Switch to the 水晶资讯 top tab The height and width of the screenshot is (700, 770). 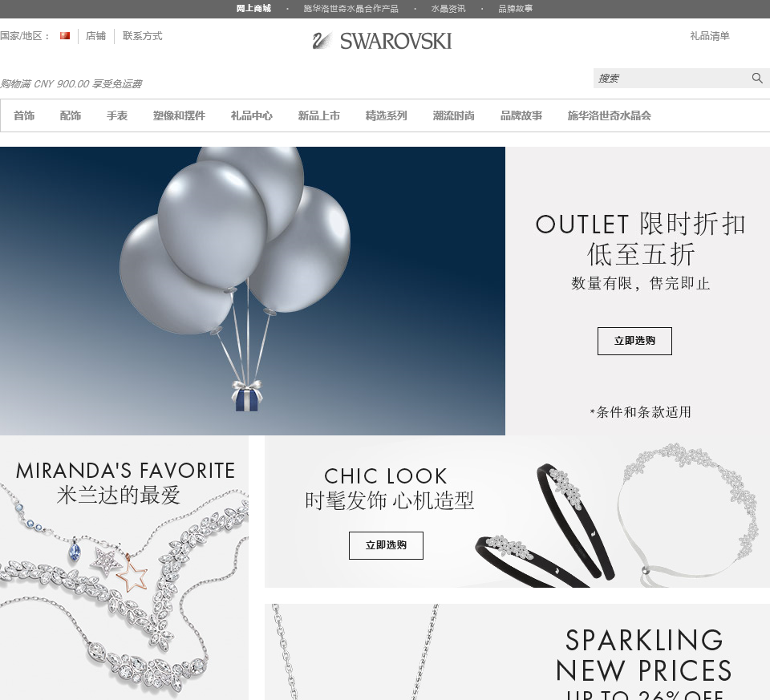448,9
